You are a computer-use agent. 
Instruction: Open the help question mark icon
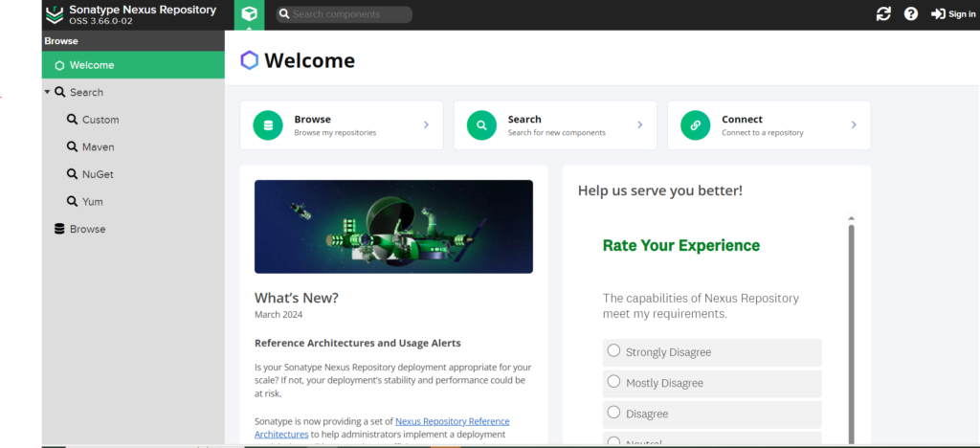click(x=911, y=13)
